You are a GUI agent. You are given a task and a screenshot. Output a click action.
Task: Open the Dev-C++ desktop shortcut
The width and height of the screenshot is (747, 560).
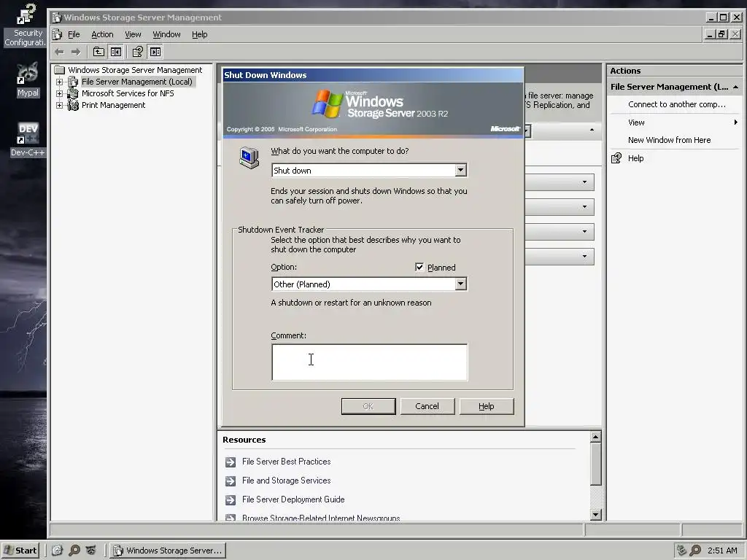(28, 139)
